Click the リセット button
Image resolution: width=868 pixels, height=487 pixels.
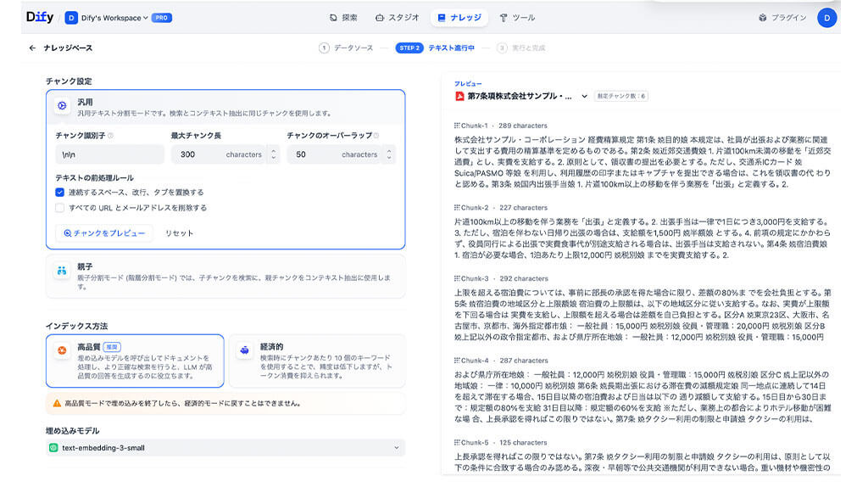pos(179,233)
